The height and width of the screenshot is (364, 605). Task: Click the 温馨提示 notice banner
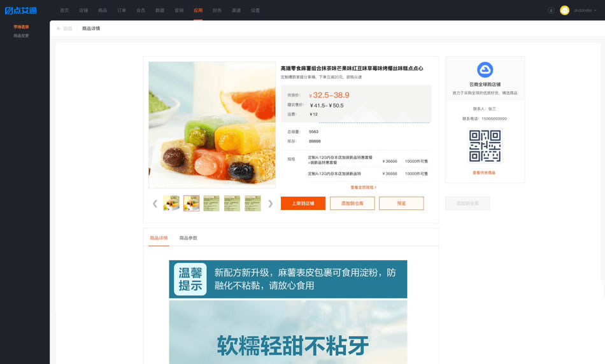pos(288,279)
